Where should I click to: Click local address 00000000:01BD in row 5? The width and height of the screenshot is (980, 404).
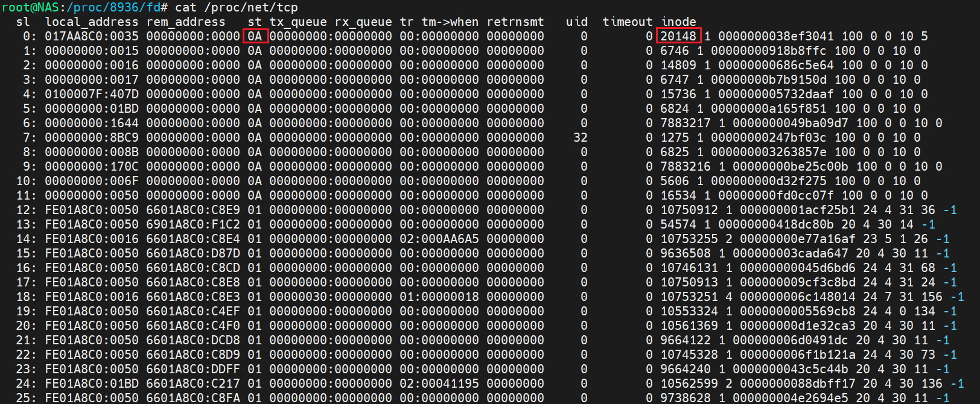(92, 109)
